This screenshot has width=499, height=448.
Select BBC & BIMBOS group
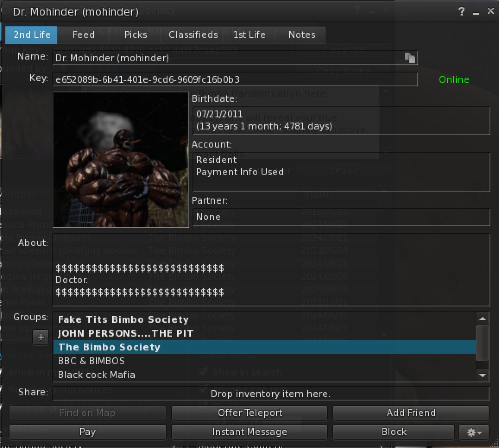[264, 361]
